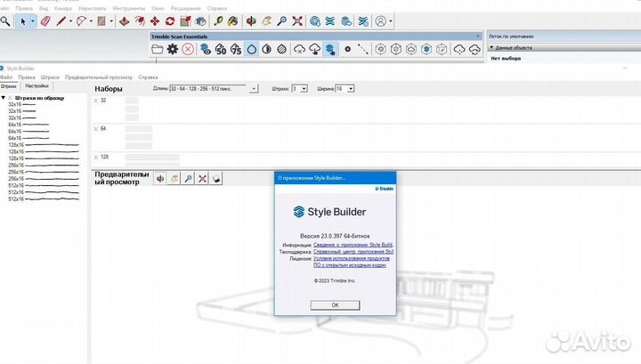Click the solid blue hexagon snapping icon

coord(426,50)
